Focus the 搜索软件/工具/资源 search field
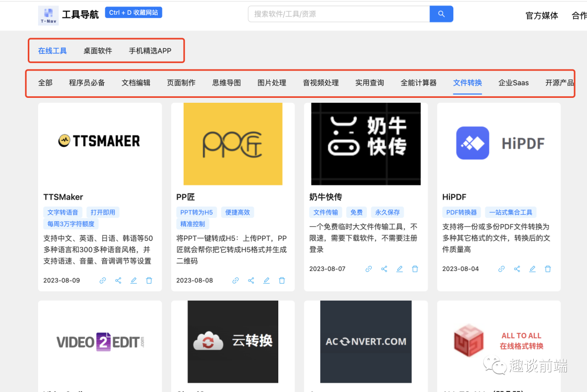This screenshot has width=587, height=392. (x=339, y=14)
